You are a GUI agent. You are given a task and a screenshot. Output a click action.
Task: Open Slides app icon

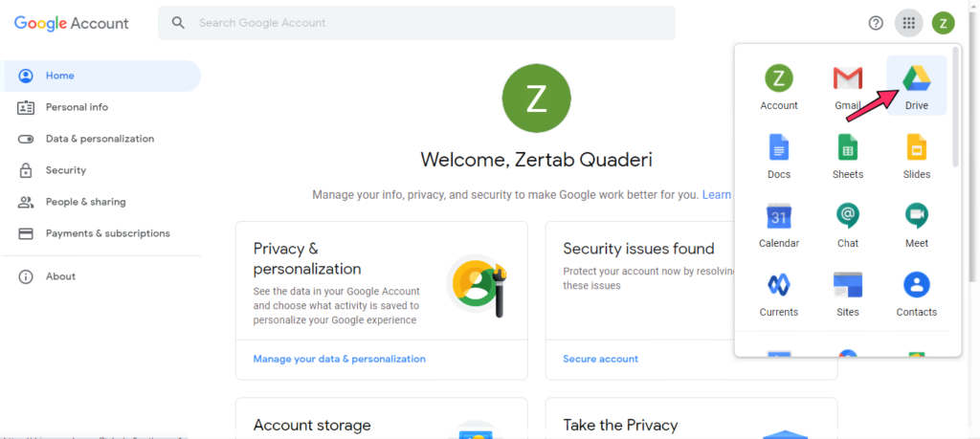coord(916,154)
